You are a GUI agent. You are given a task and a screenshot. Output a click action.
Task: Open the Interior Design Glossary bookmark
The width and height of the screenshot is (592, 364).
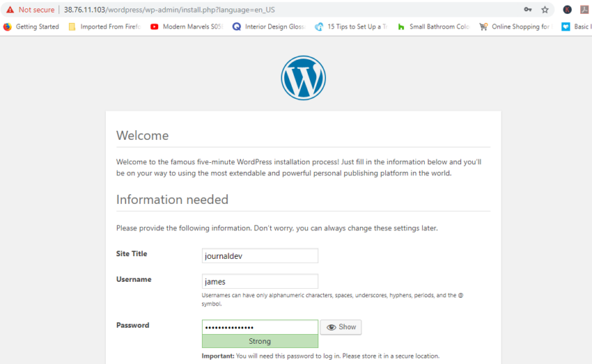coord(268,26)
